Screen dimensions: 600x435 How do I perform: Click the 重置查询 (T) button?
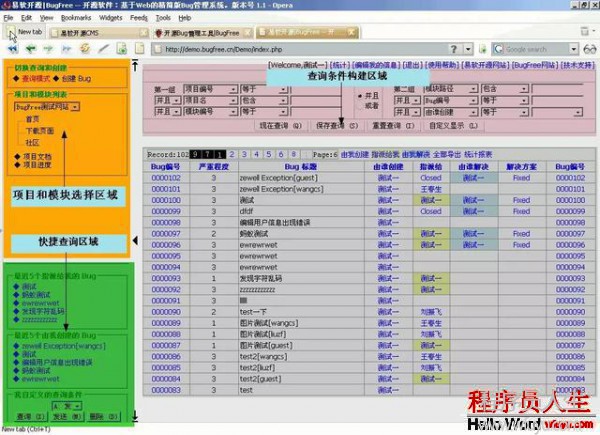tap(393, 125)
